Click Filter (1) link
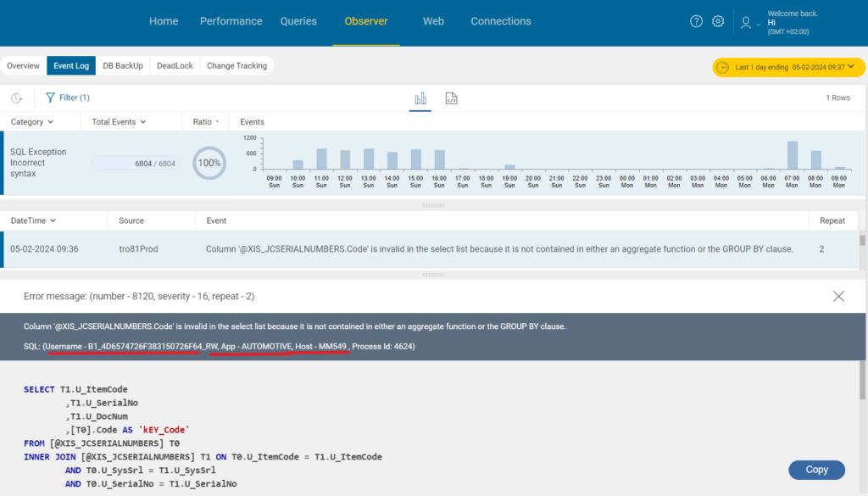This screenshot has width=868, height=496. 75,98
